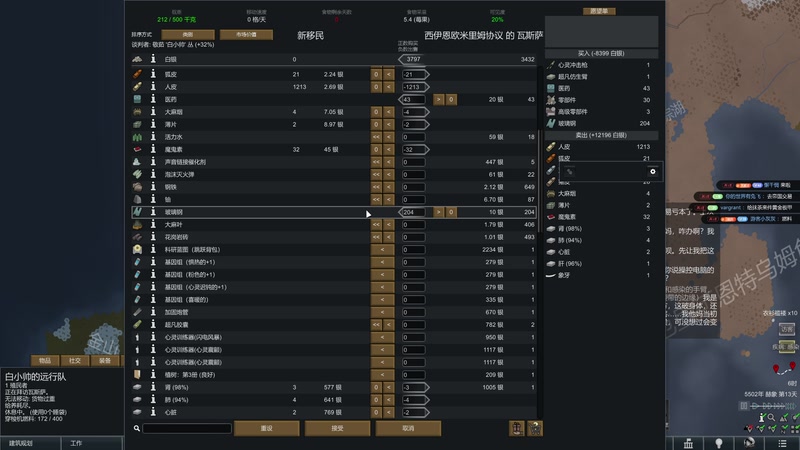Click the << button on 钢铁 row
The height and width of the screenshot is (450, 800).
coord(376,187)
